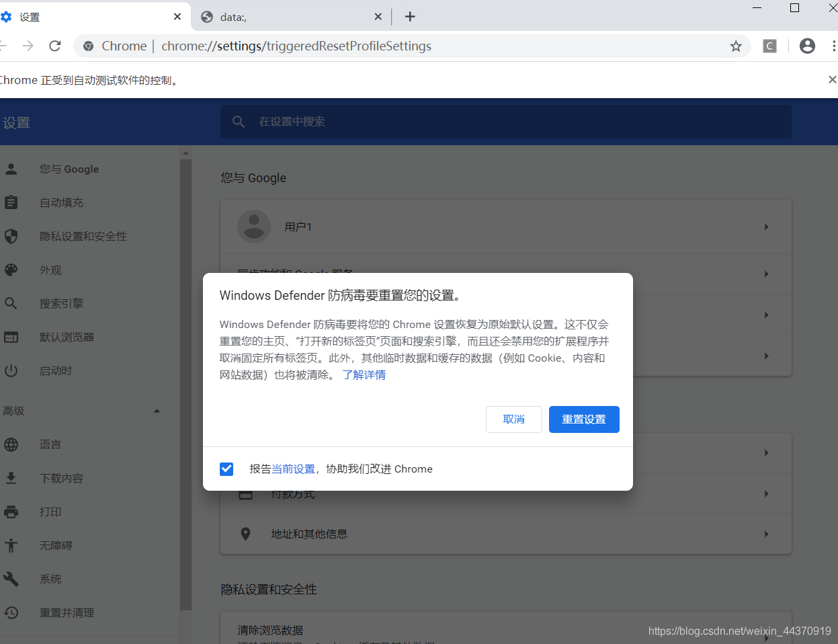The width and height of the screenshot is (838, 644).
Task: Uncheck the 报告当前设置 checkbox
Action: 226,469
